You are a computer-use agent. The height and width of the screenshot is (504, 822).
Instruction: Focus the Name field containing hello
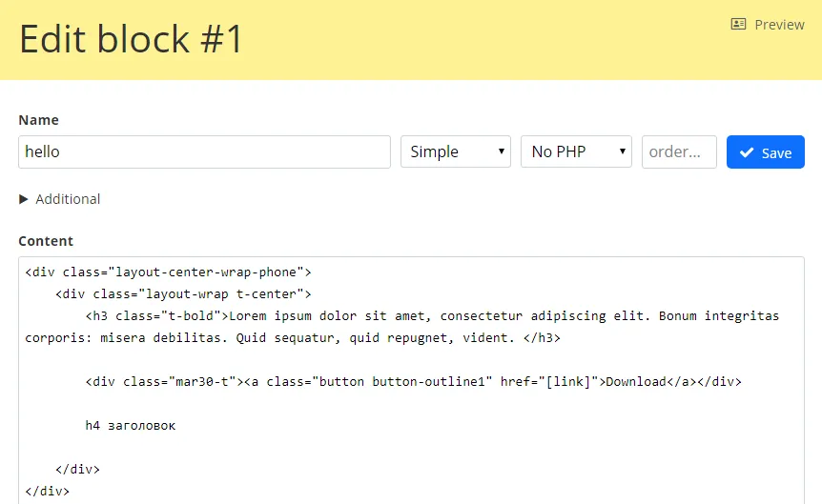[204, 151]
